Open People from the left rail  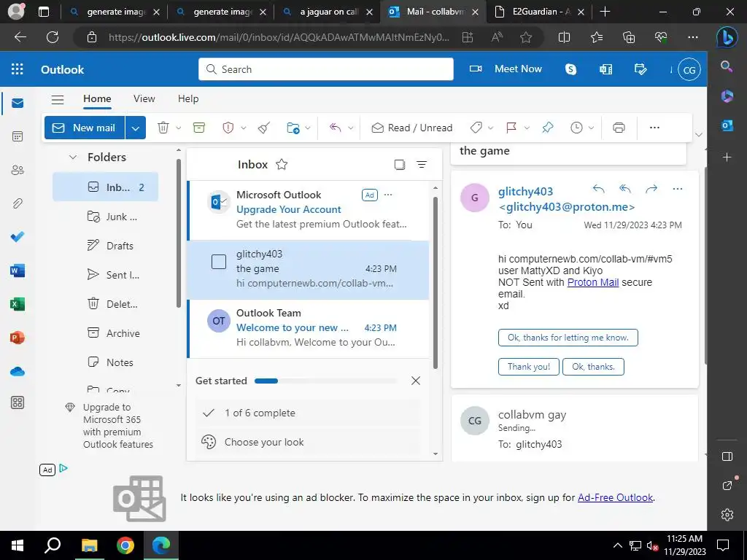18,170
